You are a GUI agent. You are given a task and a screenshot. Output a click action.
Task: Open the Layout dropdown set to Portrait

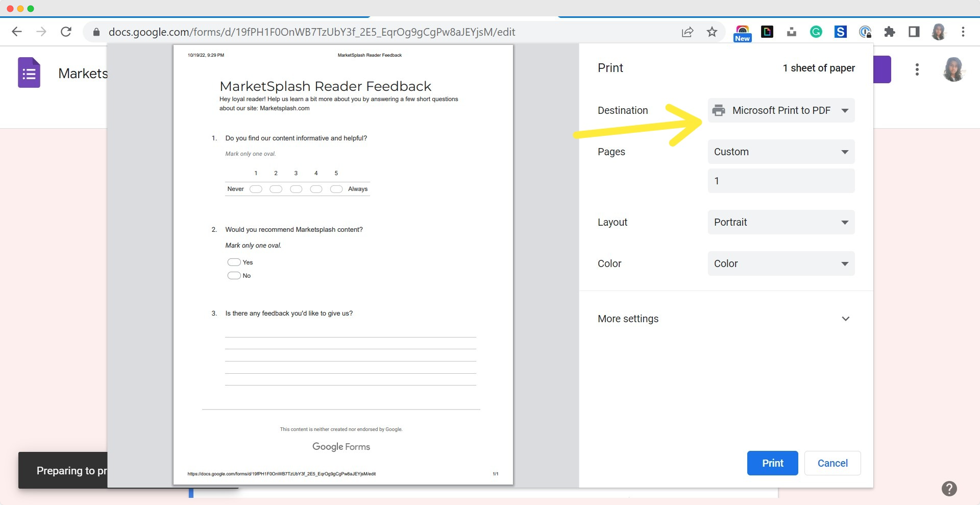(781, 222)
